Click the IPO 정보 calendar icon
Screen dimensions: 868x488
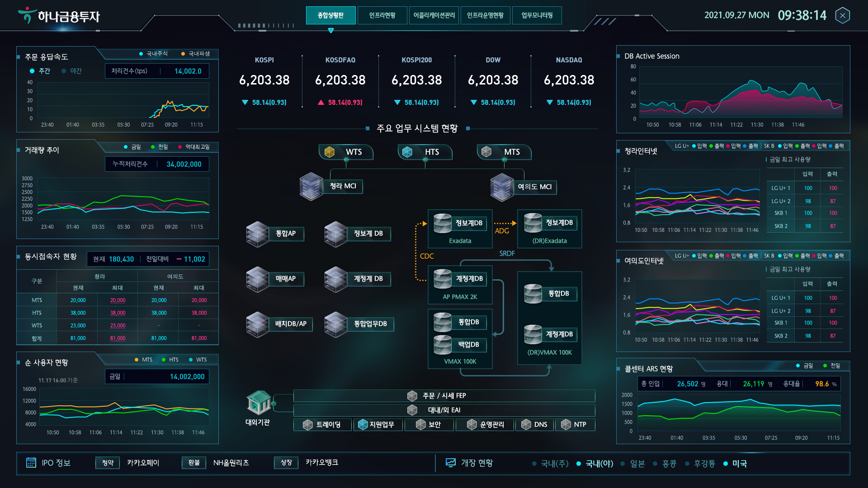[31, 463]
